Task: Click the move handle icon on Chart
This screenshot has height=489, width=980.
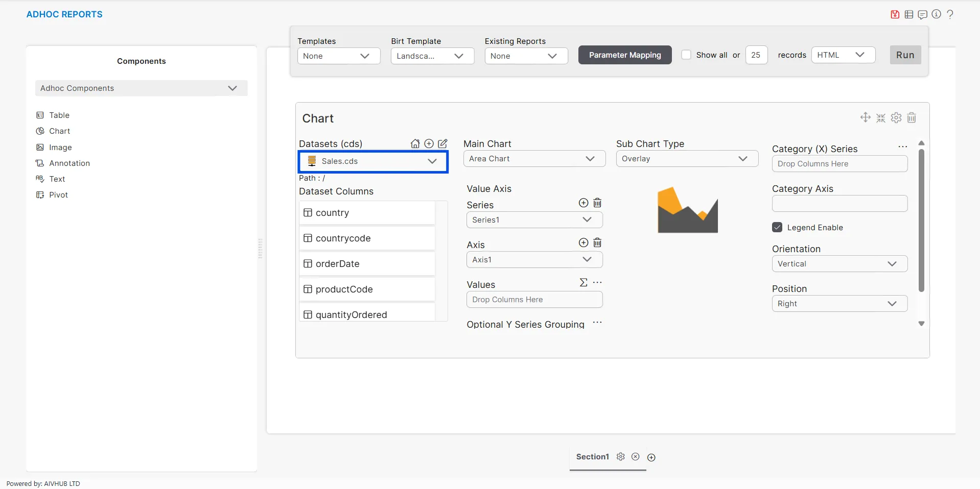Action: click(865, 117)
